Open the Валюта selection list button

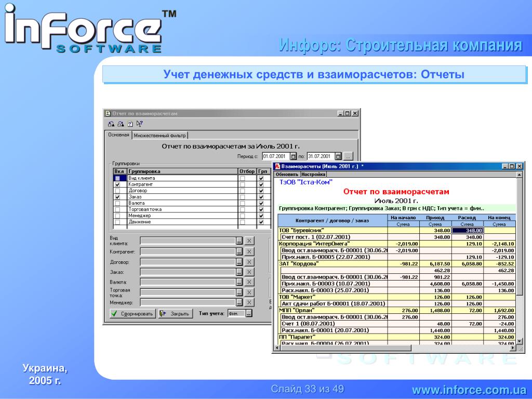click(239, 282)
